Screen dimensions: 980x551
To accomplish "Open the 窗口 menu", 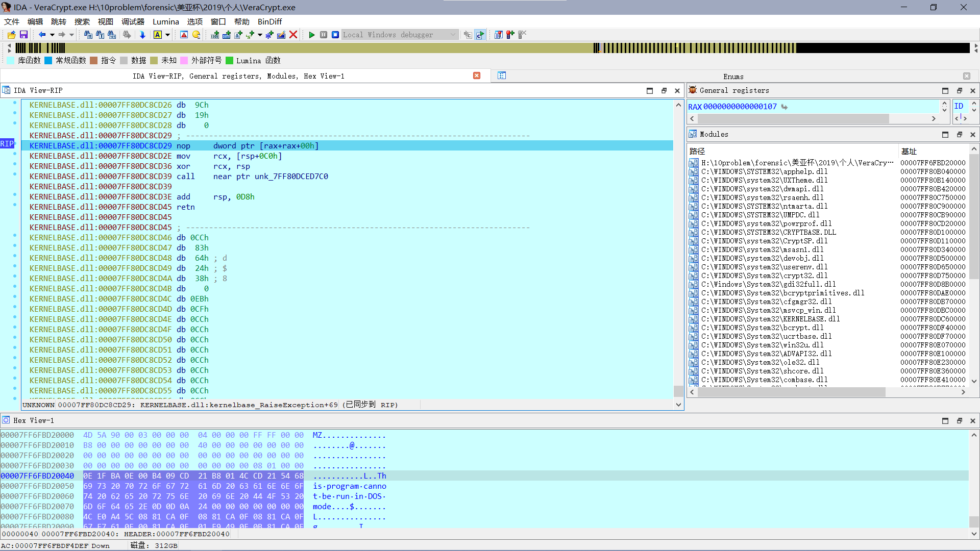I will pyautogui.click(x=218, y=21).
